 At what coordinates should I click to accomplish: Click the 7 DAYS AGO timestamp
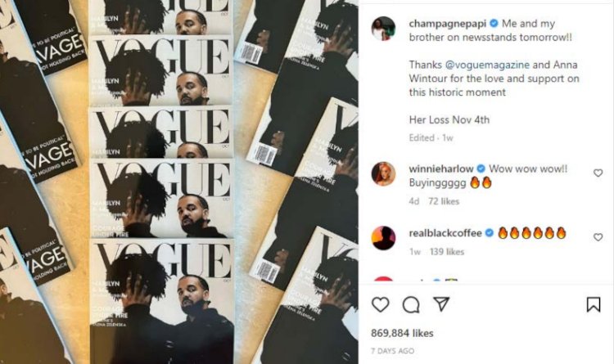[392, 351]
